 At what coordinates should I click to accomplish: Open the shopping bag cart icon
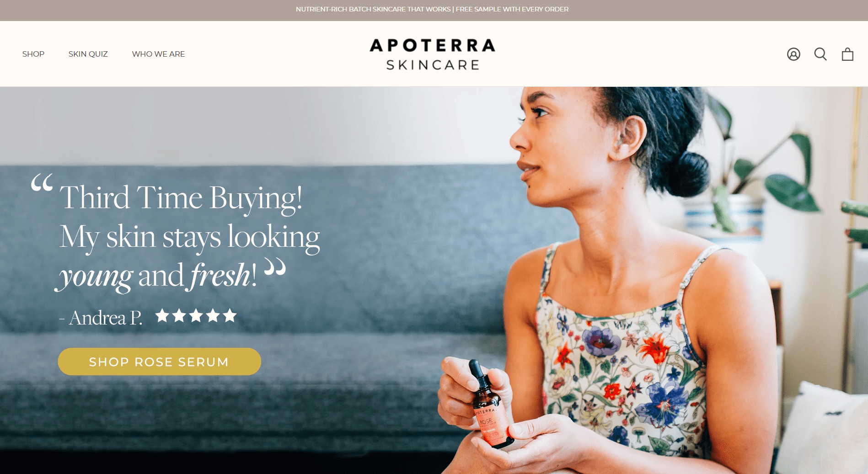(847, 54)
